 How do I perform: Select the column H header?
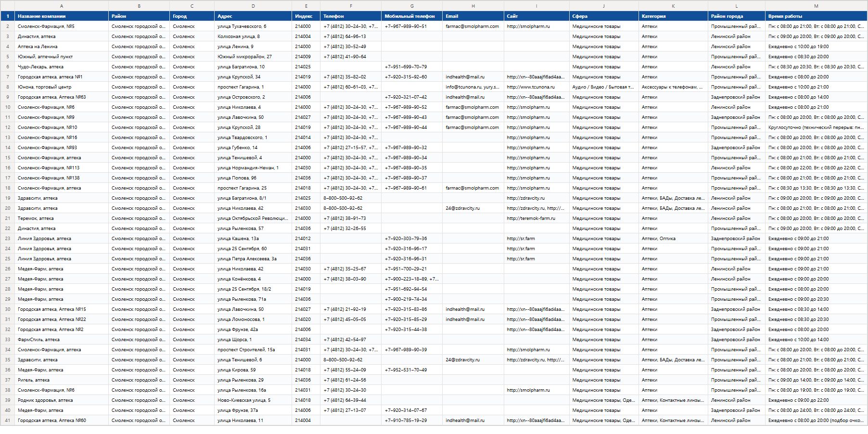pos(473,6)
